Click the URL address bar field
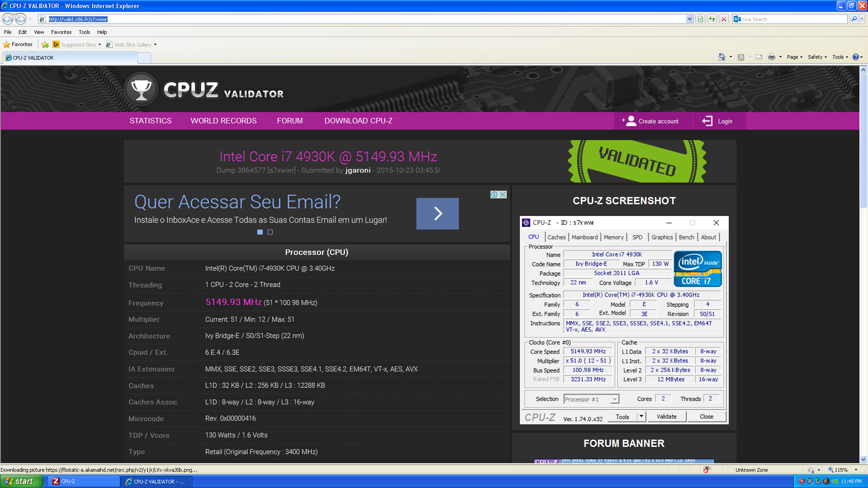The width and height of the screenshot is (868, 488). (x=366, y=19)
